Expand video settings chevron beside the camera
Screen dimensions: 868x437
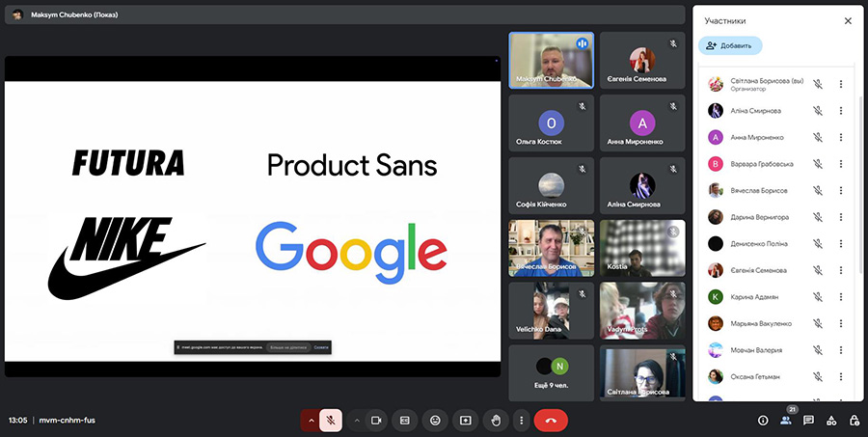pos(357,421)
